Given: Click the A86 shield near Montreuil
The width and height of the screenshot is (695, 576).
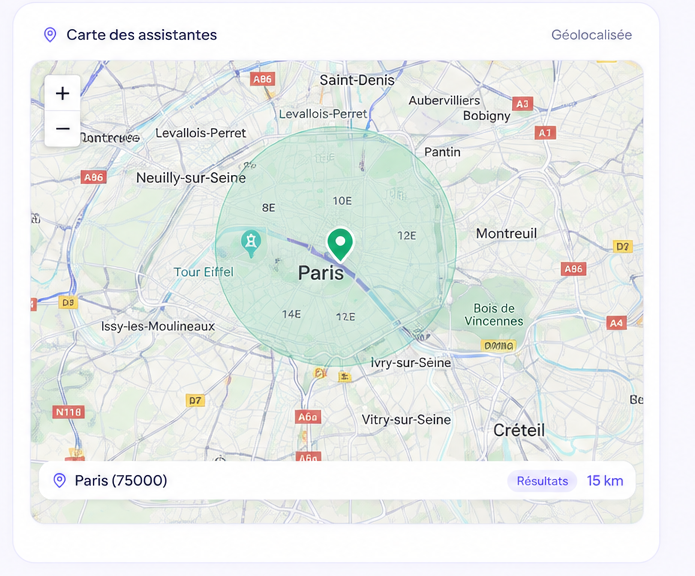Looking at the screenshot, I should (x=574, y=269).
